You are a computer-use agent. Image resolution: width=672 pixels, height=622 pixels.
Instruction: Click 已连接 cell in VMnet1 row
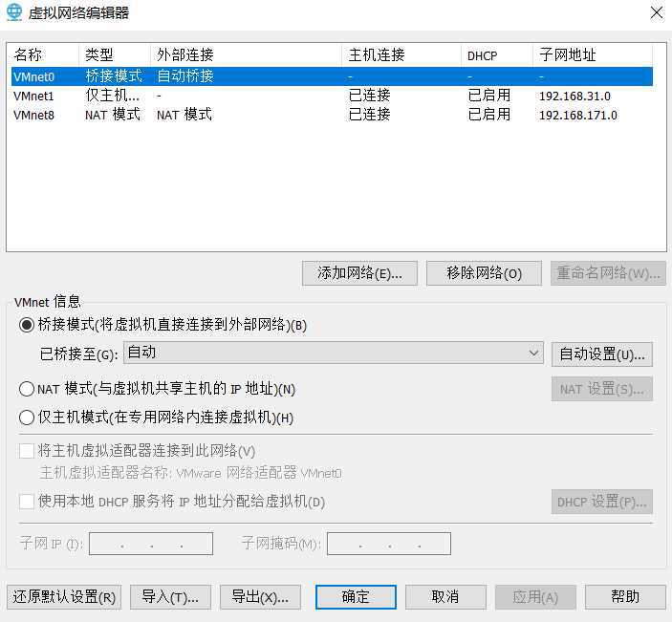tap(369, 96)
